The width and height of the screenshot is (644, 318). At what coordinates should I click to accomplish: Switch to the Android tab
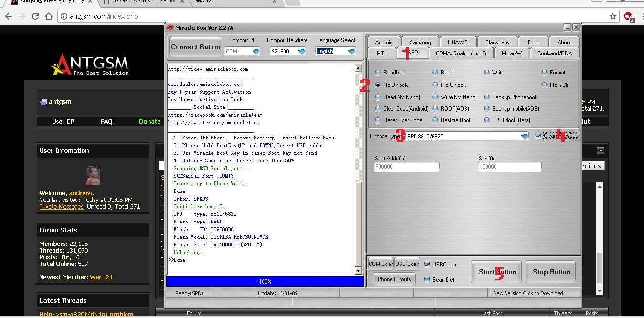(384, 42)
